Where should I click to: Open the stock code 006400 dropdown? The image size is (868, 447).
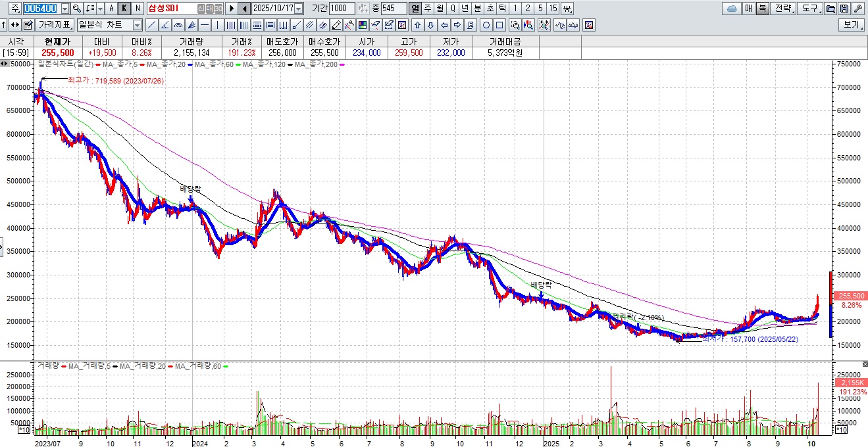point(64,9)
